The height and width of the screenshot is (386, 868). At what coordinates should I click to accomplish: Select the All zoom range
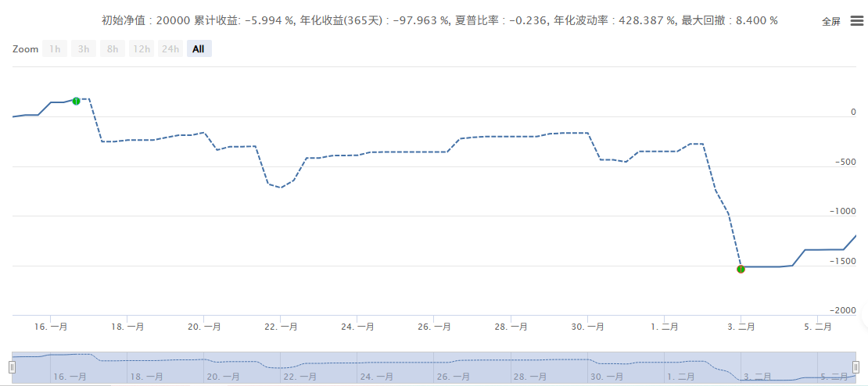199,48
